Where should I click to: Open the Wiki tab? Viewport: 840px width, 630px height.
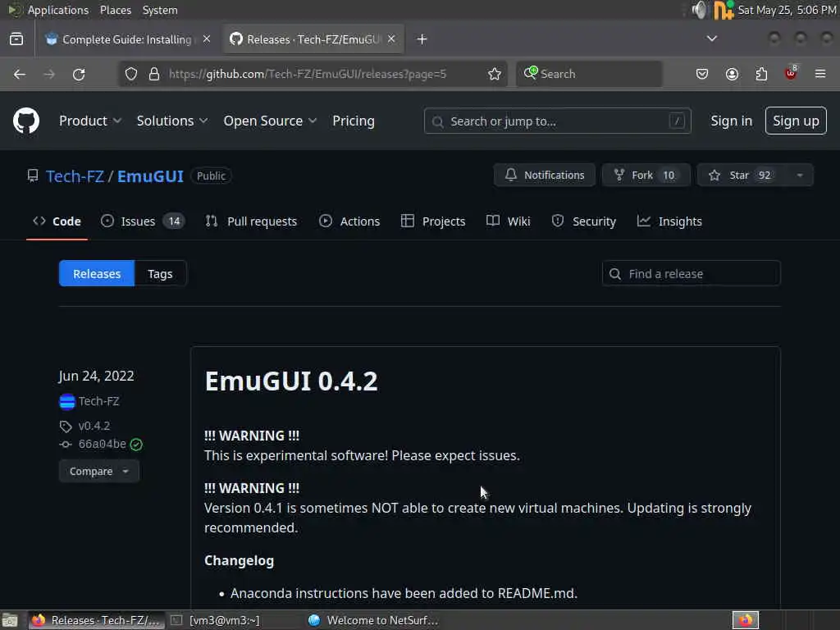coord(509,221)
